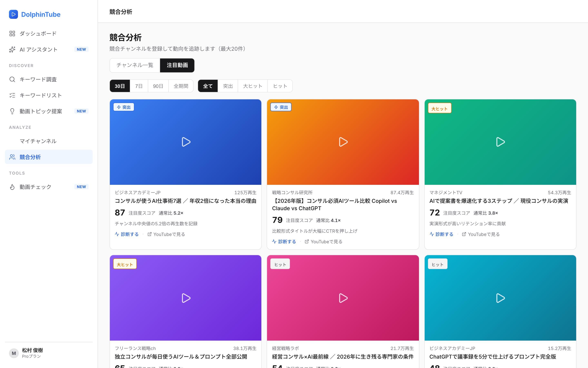Click title 【2026年版】コンサル必須AIツール比較
The height and width of the screenshot is (368, 588).
click(x=334, y=204)
